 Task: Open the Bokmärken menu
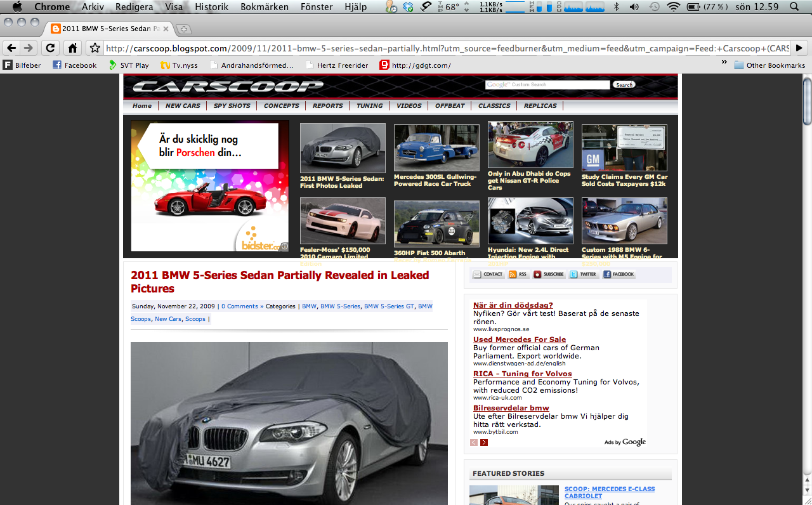pos(265,7)
